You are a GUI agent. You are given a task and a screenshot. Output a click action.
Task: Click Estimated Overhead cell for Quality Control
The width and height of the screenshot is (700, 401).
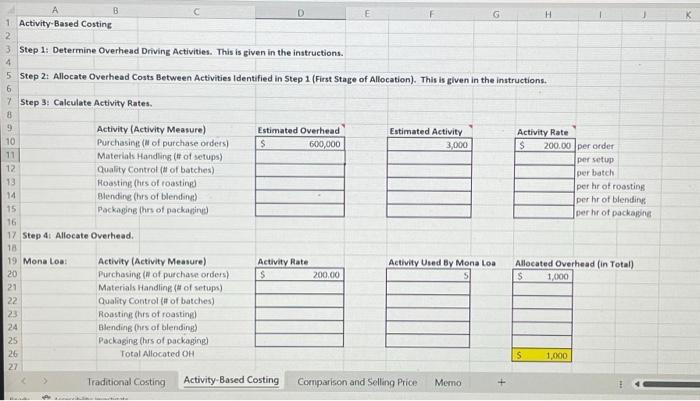(x=300, y=170)
